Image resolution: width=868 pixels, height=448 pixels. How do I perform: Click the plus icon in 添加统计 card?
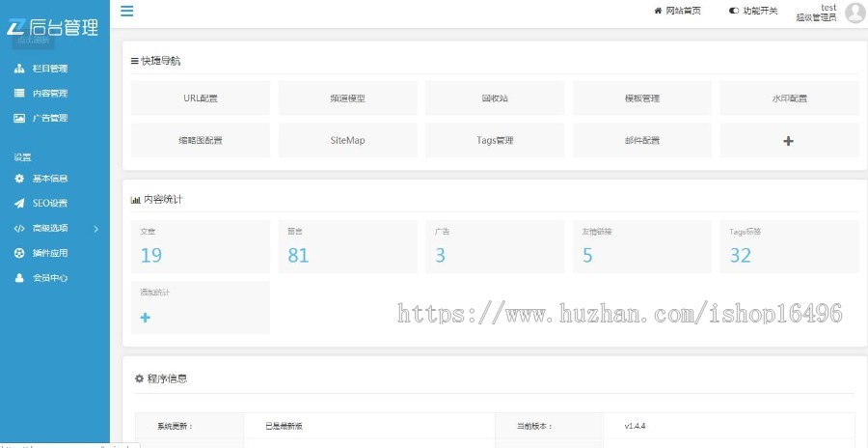pyautogui.click(x=145, y=318)
